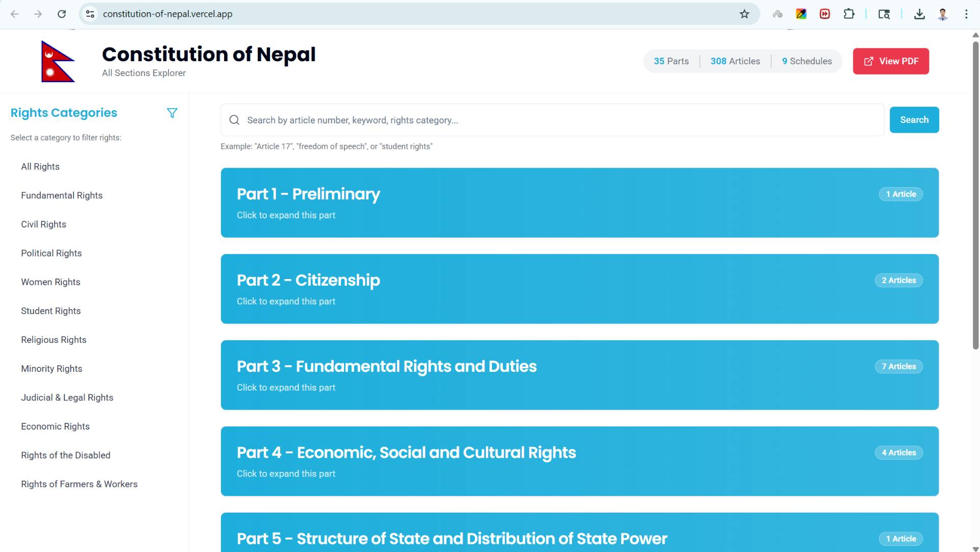
Task: Click the Nepal flag logo
Action: coord(58,61)
